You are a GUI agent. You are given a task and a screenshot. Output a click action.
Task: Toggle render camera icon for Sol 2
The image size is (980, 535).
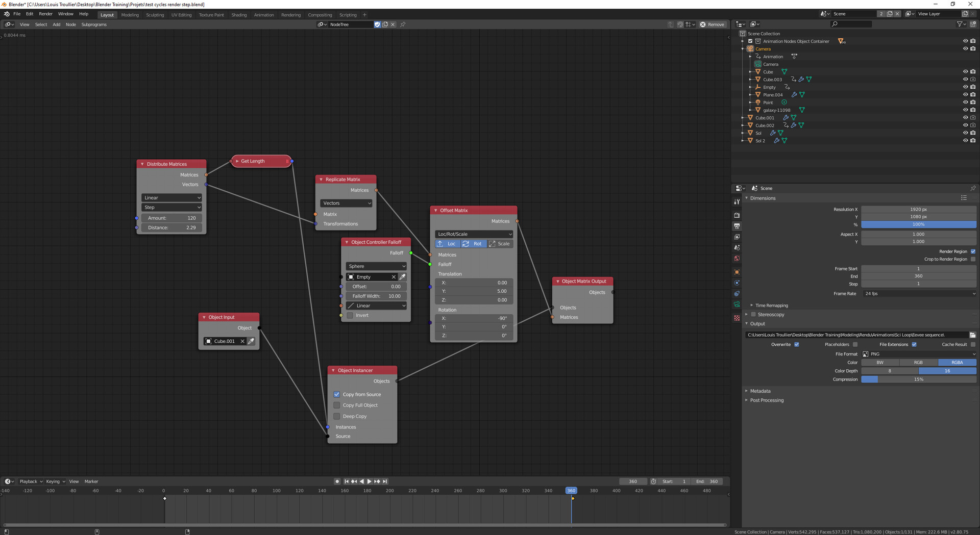click(x=973, y=141)
